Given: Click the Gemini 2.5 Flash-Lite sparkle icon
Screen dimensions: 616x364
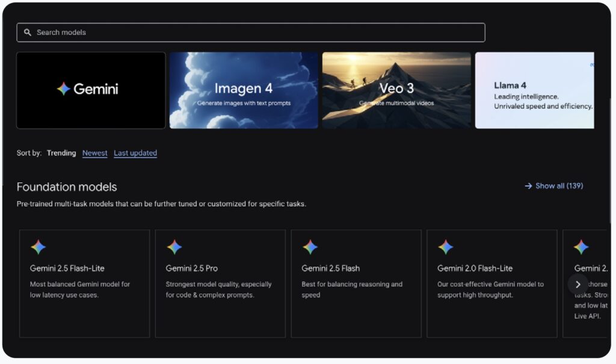Looking at the screenshot, I should coord(38,247).
